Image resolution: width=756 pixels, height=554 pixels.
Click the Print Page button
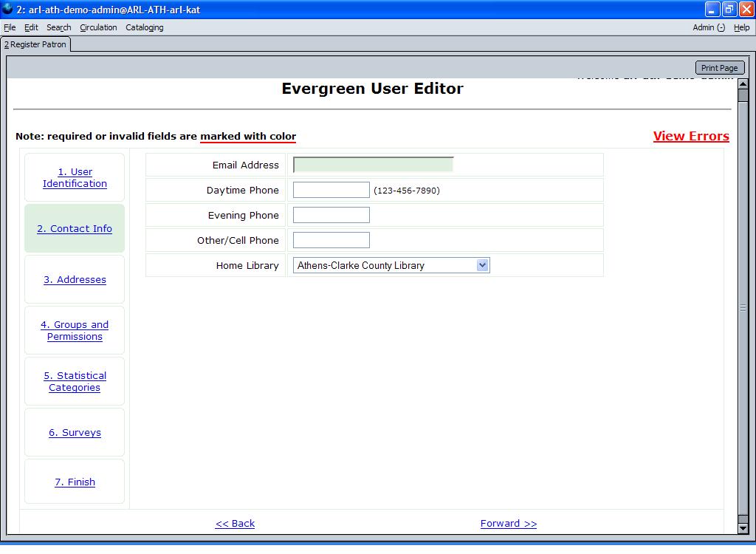pyautogui.click(x=719, y=68)
